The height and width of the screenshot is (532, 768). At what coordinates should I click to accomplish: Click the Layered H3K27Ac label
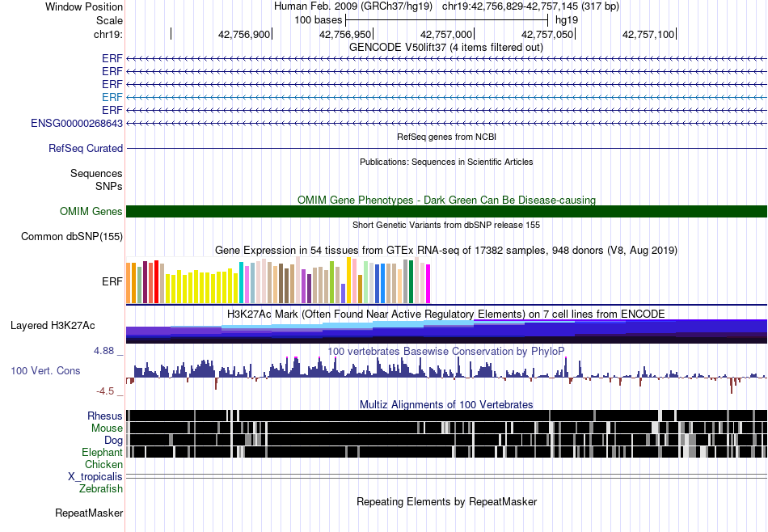click(53, 326)
